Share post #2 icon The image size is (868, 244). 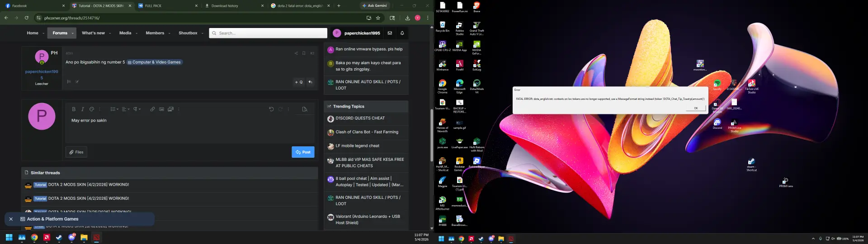(296, 53)
